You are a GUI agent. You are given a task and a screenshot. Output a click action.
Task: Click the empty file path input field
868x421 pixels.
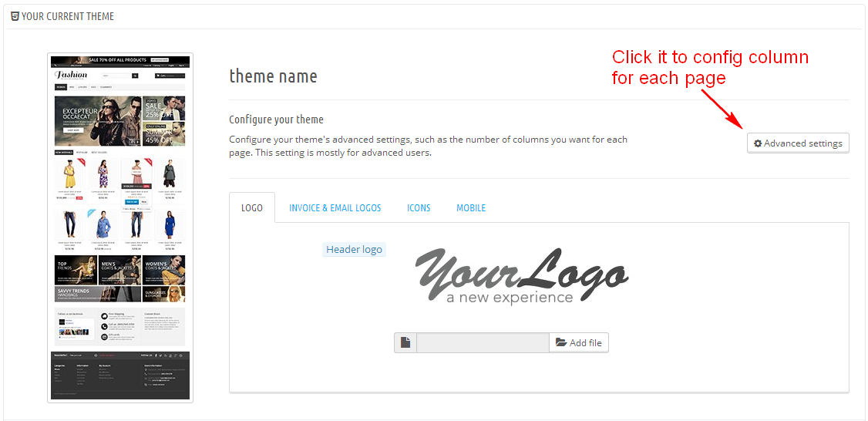tap(483, 343)
